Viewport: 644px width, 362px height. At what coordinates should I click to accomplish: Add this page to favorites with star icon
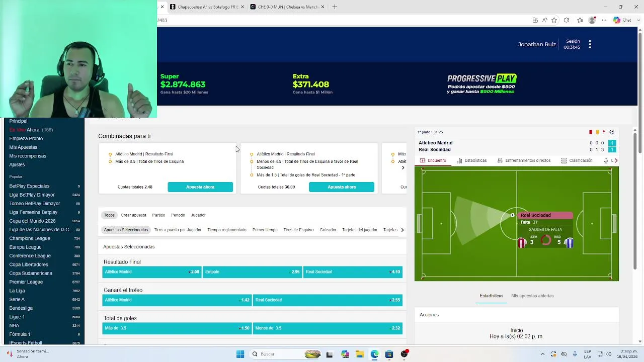pyautogui.click(x=554, y=20)
